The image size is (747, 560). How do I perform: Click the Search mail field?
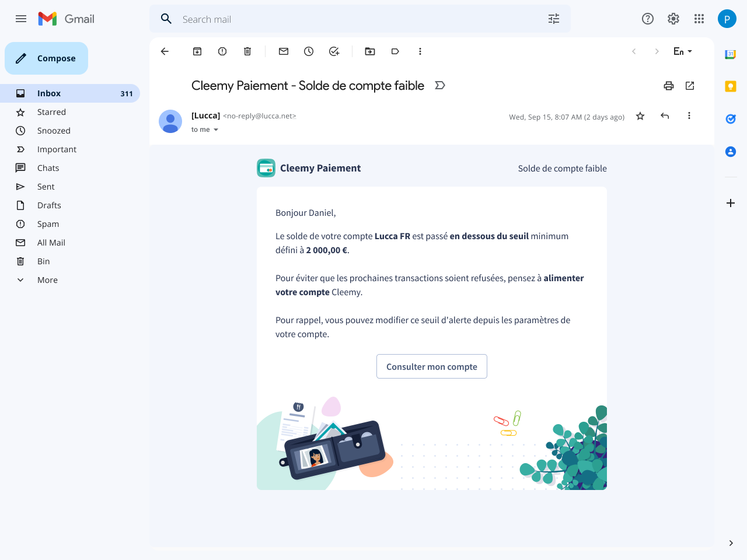click(x=360, y=19)
